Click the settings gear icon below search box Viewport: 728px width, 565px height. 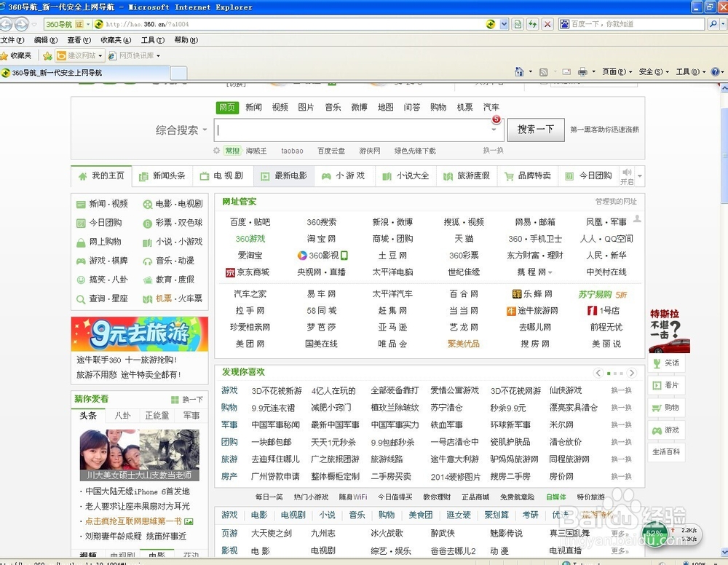click(216, 151)
